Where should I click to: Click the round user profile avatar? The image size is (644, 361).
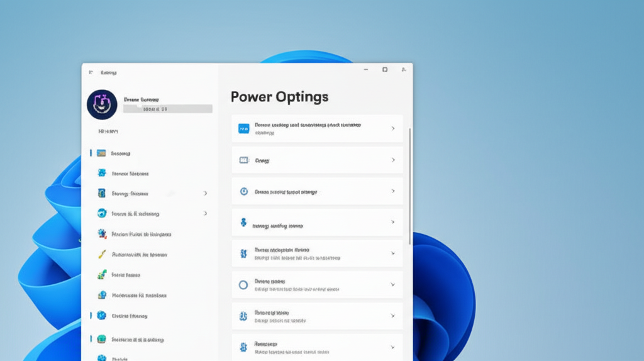102,104
